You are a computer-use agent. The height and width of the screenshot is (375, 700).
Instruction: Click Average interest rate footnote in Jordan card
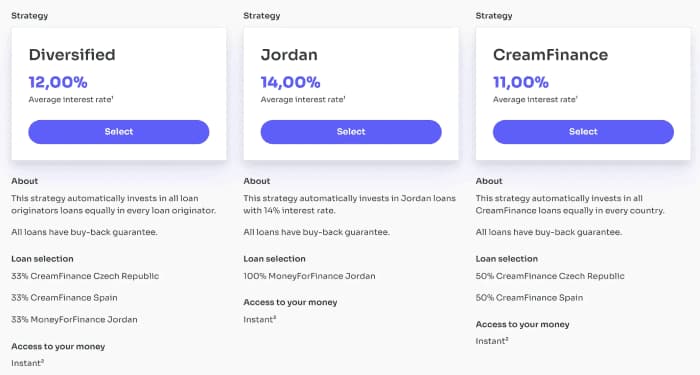click(303, 100)
